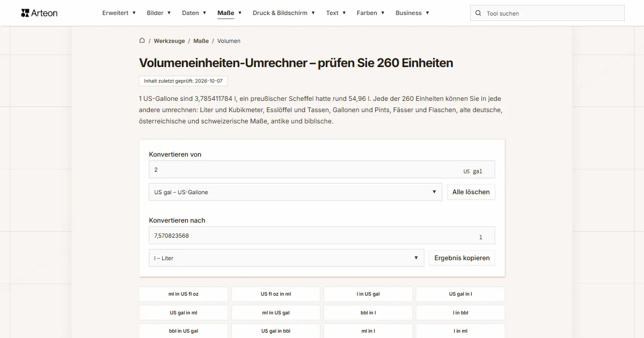
Task: Open the US gal – US-Gallone source unit dropdown
Action: (296, 192)
